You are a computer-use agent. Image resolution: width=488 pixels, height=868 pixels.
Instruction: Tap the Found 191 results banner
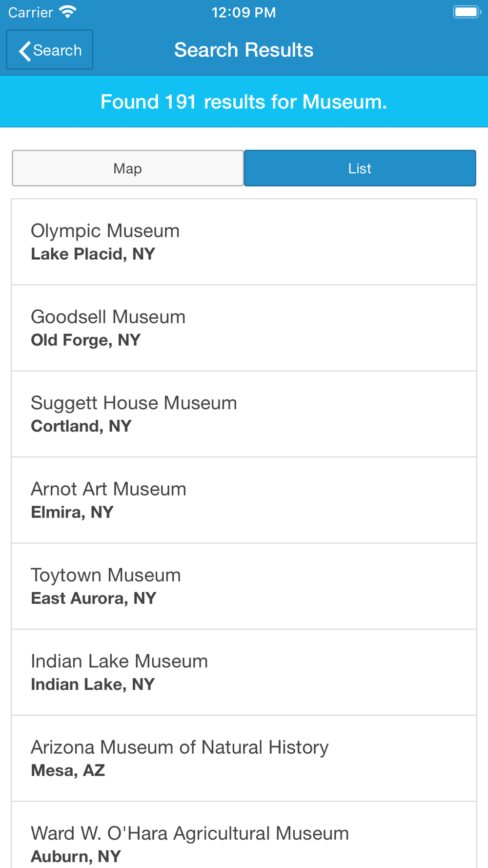coord(244,102)
